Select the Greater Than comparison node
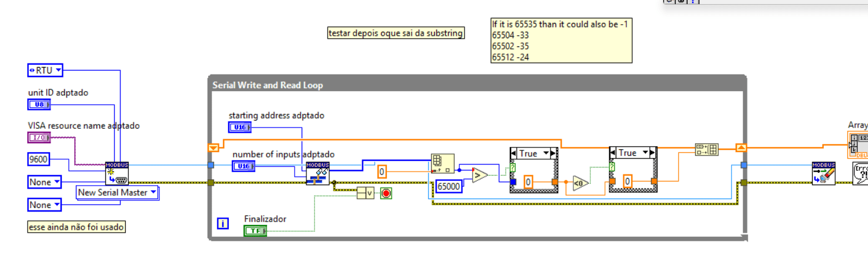 pyautogui.click(x=480, y=175)
